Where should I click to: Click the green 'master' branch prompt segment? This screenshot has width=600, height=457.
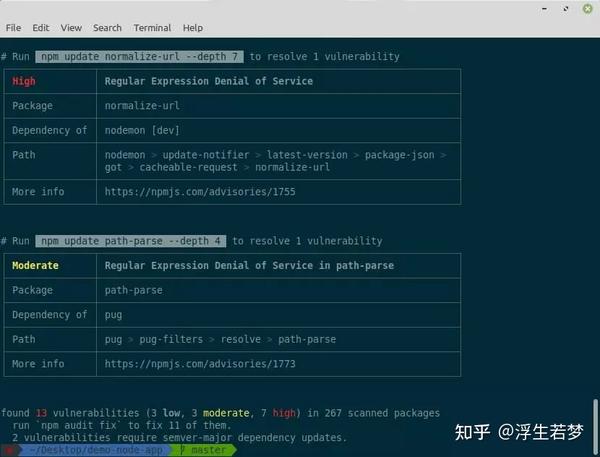pos(205,450)
